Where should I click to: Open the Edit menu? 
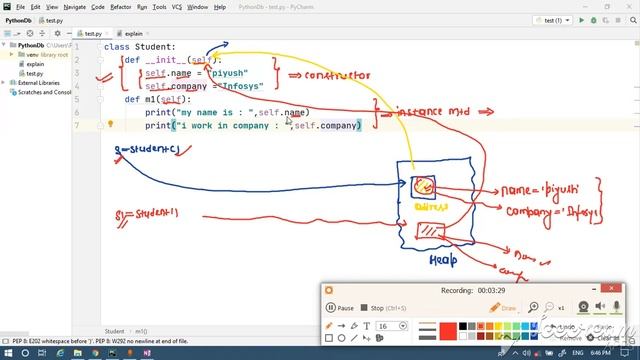point(36,7)
